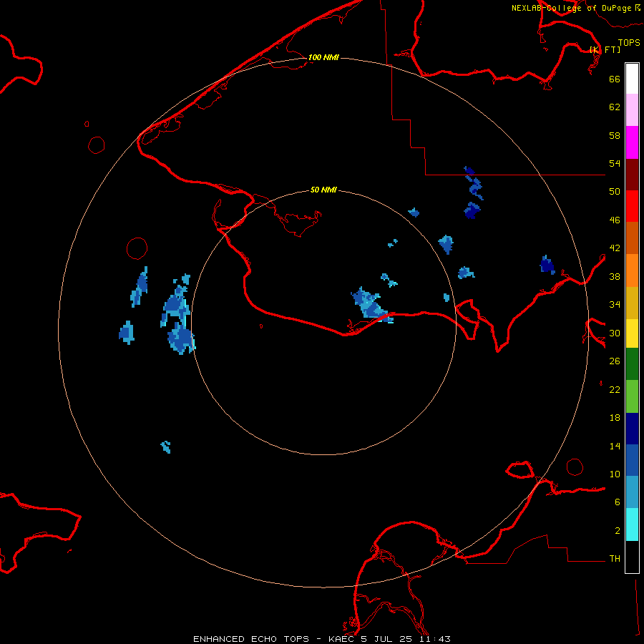Screen dimensions: 644x644
Task: Select the gold legend color band
Action: pyautogui.click(x=632, y=303)
